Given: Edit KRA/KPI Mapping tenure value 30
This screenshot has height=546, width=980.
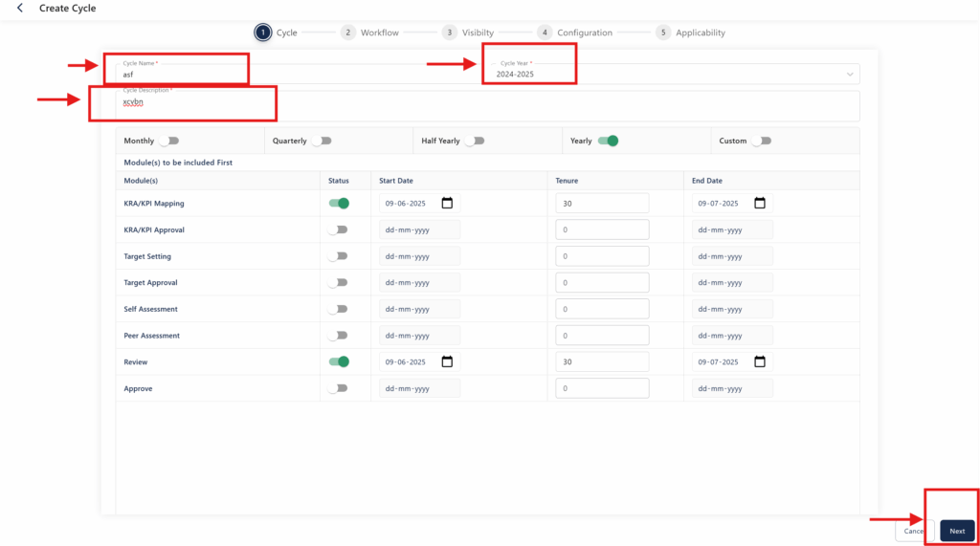Looking at the screenshot, I should point(602,203).
